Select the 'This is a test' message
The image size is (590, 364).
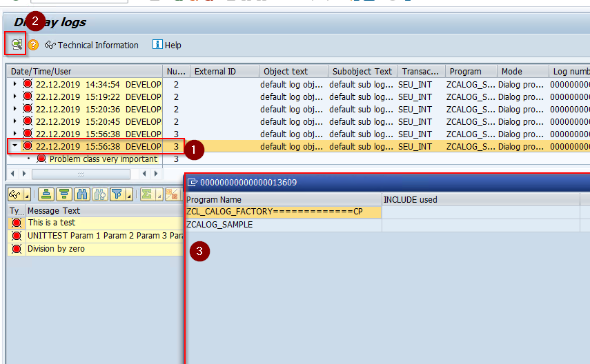pos(105,223)
